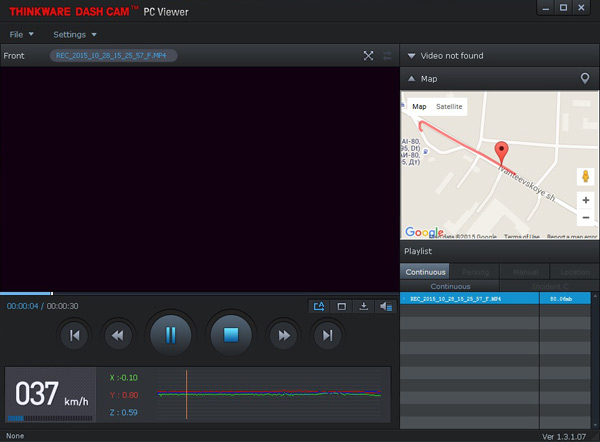
Task: Click the Ver 1.3.1.07 version text
Action: coord(564,437)
